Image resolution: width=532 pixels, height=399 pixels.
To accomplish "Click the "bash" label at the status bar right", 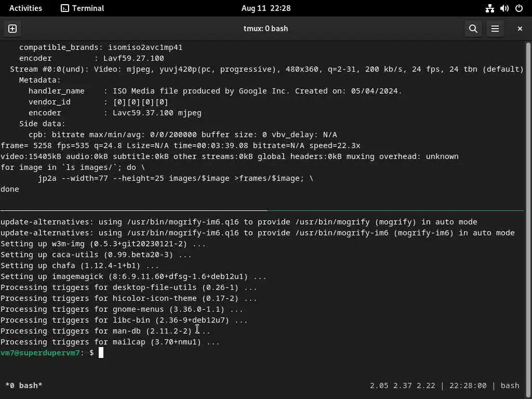I will [510, 385].
